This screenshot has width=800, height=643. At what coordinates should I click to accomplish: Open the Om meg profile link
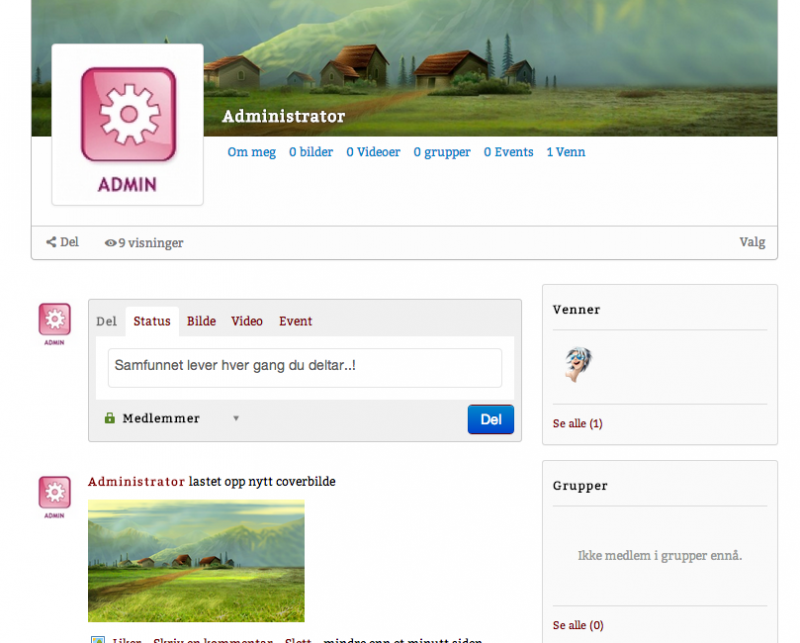click(x=252, y=152)
